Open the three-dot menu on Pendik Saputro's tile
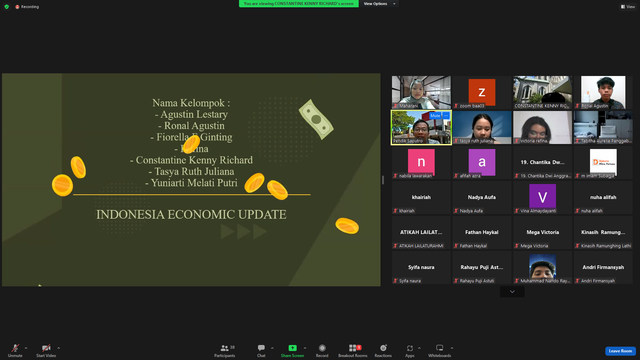This screenshot has height=360, width=640. click(446, 116)
